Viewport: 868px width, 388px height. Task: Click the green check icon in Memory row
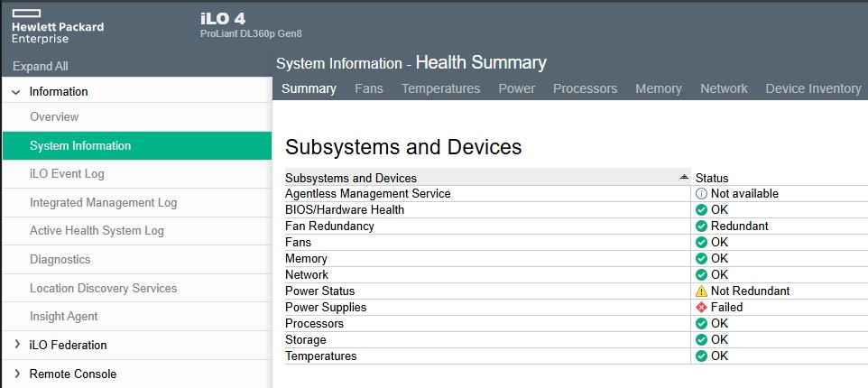(701, 258)
